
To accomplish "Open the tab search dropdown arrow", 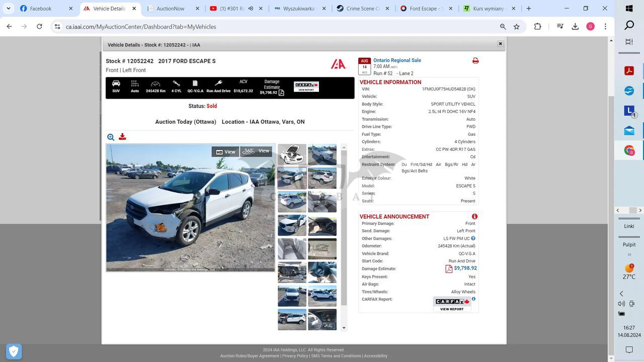I will (x=9, y=9).
